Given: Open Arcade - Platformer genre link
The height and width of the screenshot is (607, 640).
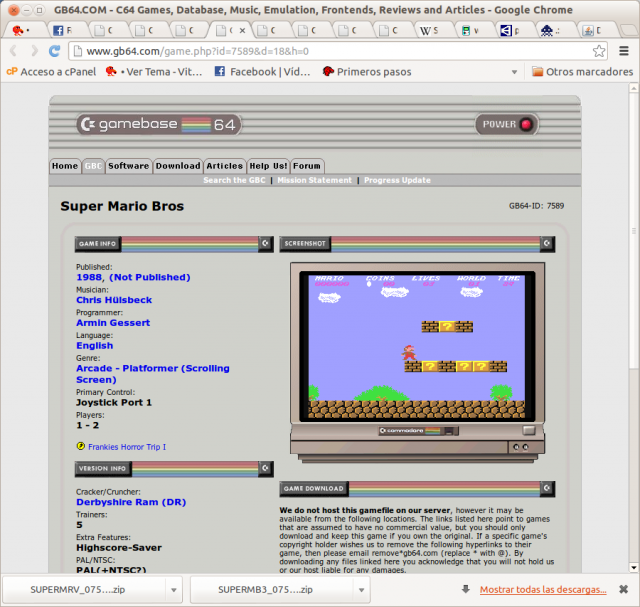Looking at the screenshot, I should 153,374.
